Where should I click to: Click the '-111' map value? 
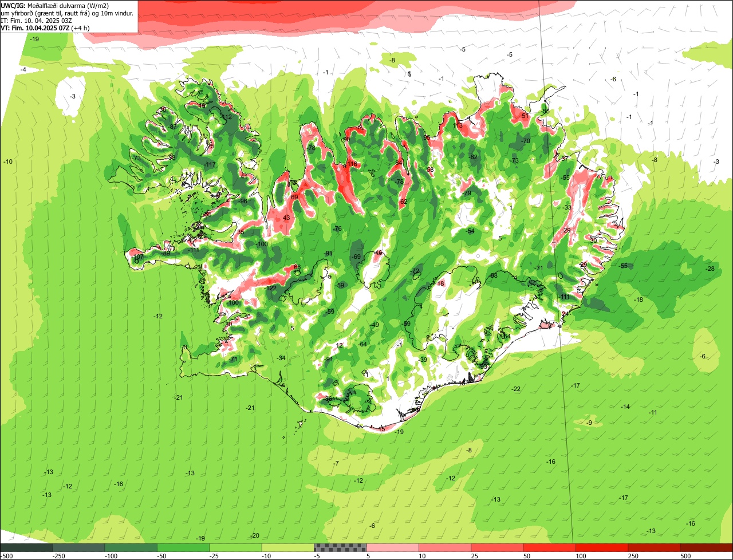click(194, 250)
